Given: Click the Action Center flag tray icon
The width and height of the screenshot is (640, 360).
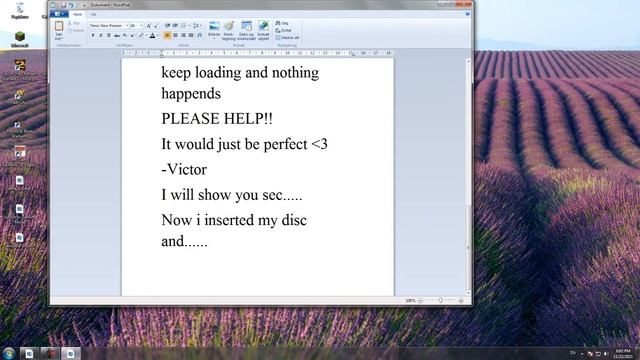Looking at the screenshot, I should pyautogui.click(x=590, y=353).
